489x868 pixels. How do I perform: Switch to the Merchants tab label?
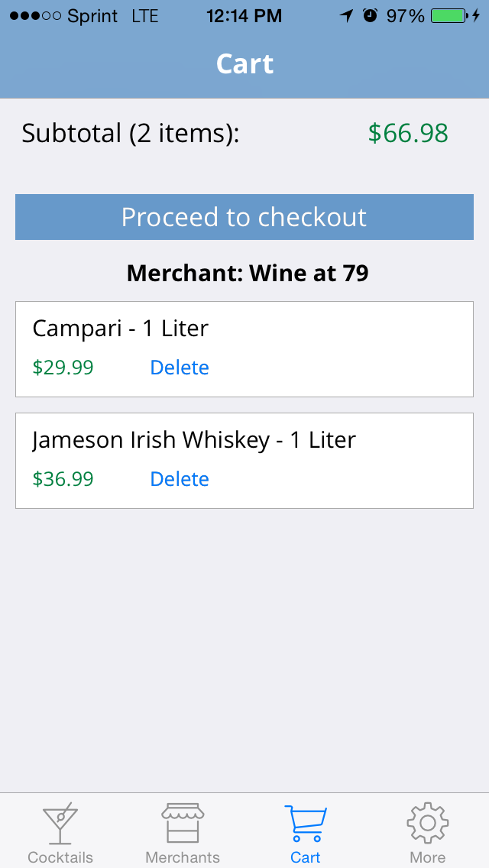(x=183, y=857)
